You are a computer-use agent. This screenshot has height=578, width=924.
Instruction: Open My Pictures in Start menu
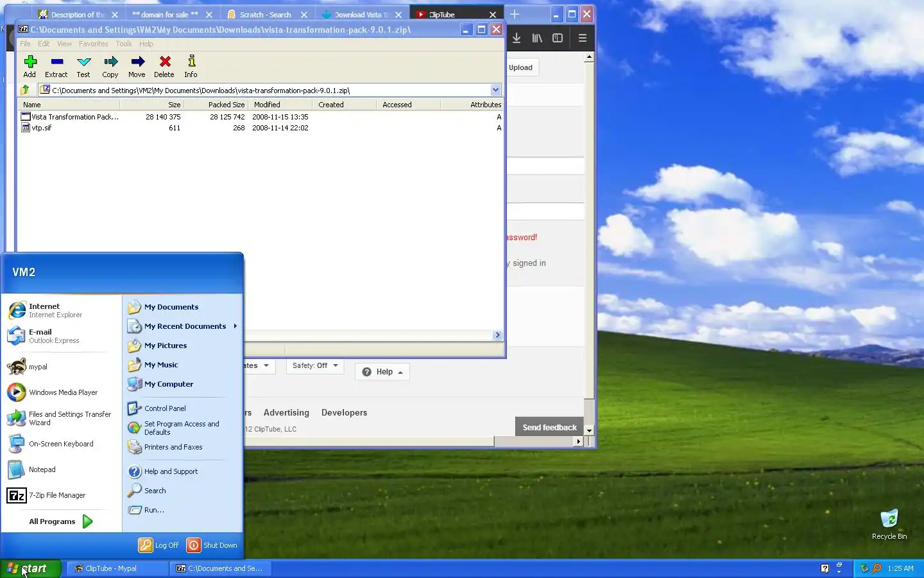click(183, 346)
